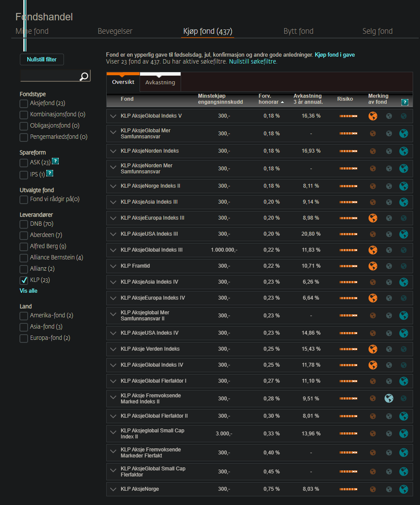Click the help icon beside ASK

55,161
